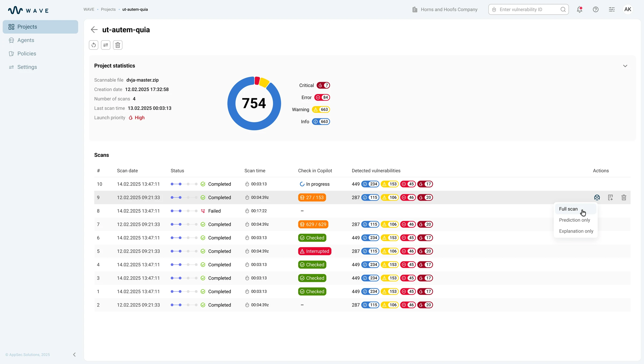This screenshot has height=364, width=644.
Task: Delete scan 9 with trash icon
Action: coord(624,197)
